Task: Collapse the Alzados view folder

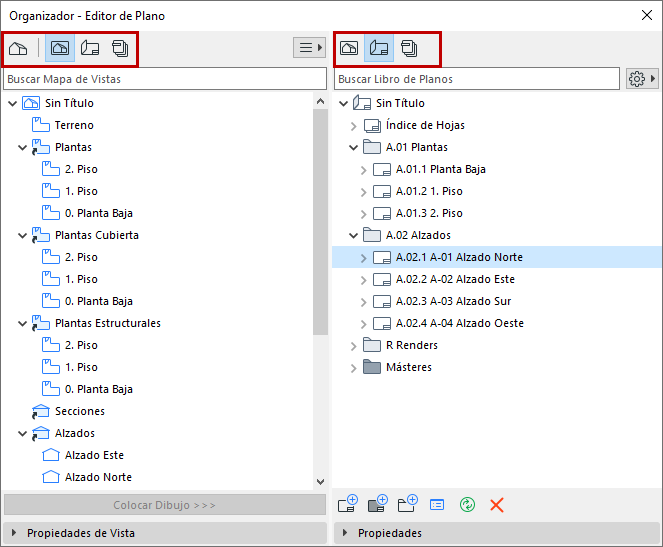Action: (22, 433)
